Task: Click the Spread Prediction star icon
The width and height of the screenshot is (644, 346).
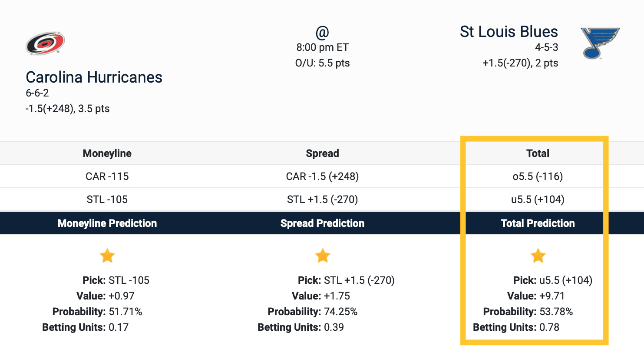Action: tap(322, 256)
